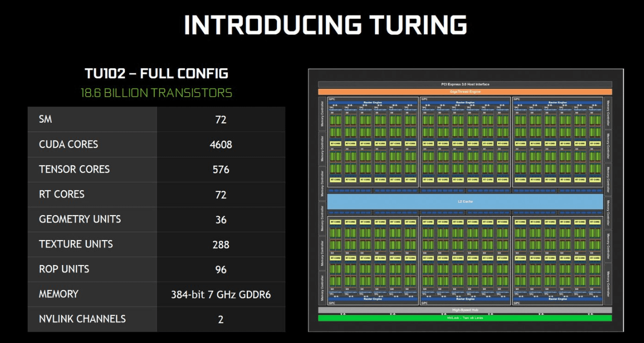Select the TU102 – FULL CONFIG heading

coord(157,73)
